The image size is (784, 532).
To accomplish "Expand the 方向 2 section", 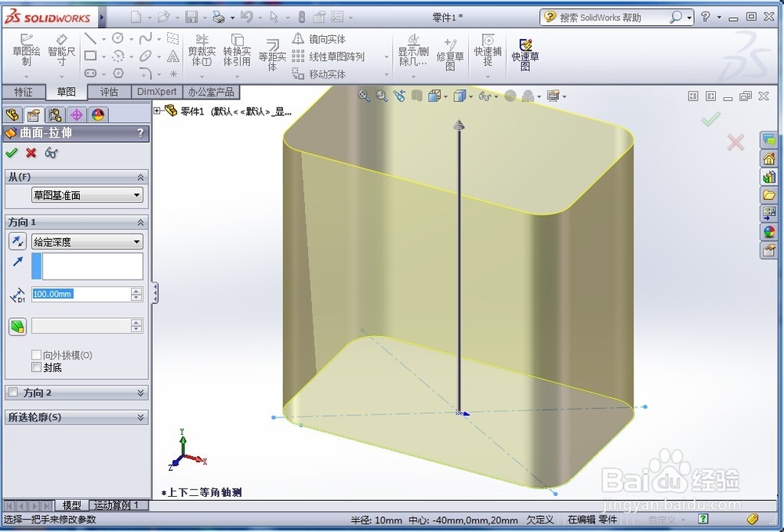I will coord(140,393).
